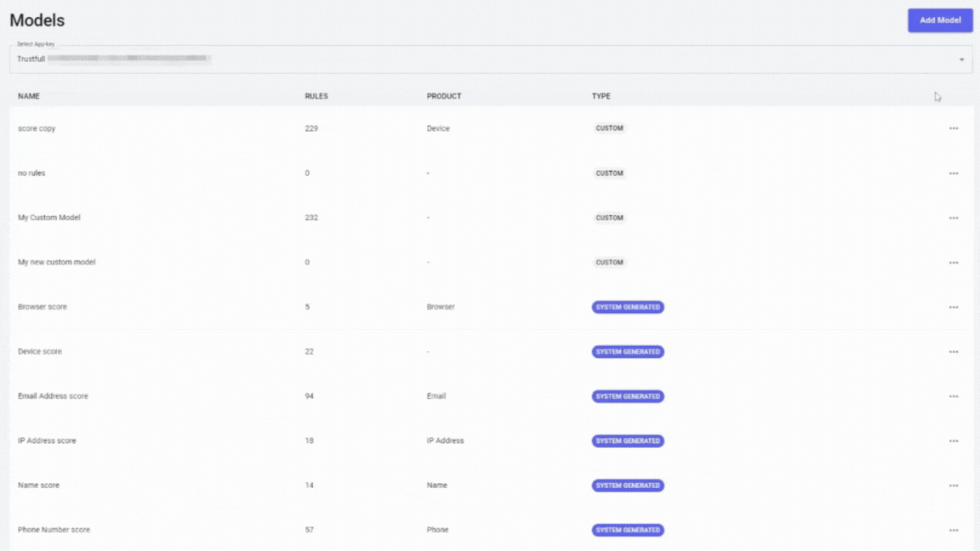Open three-dot menu for no rules model

953,173
